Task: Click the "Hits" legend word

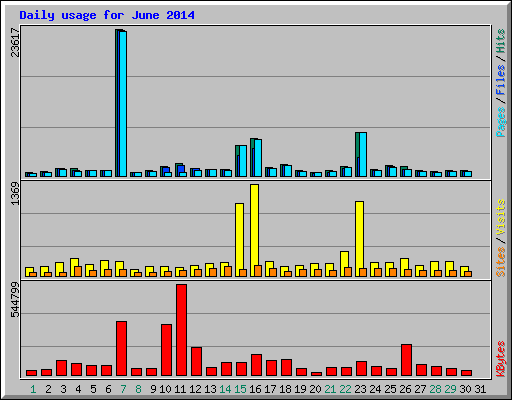Action: coord(501,41)
